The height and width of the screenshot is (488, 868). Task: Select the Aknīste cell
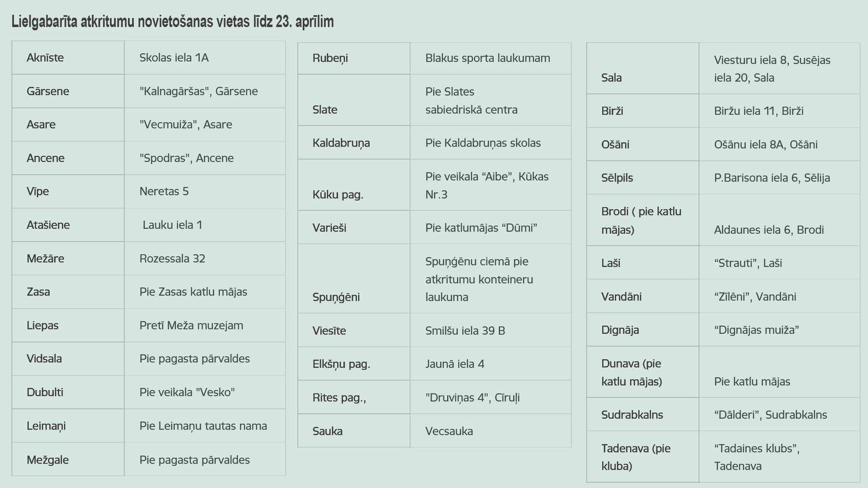click(x=68, y=58)
